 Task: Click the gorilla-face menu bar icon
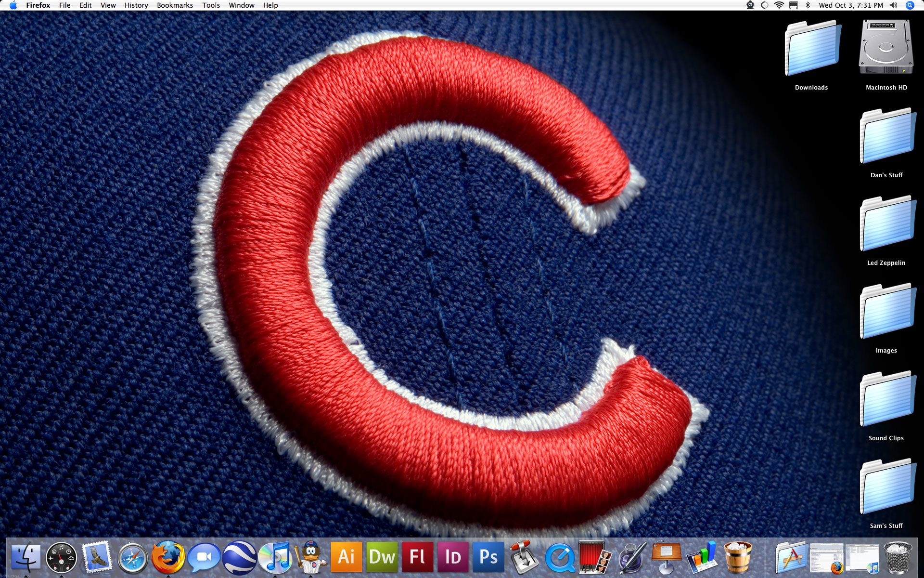point(750,5)
